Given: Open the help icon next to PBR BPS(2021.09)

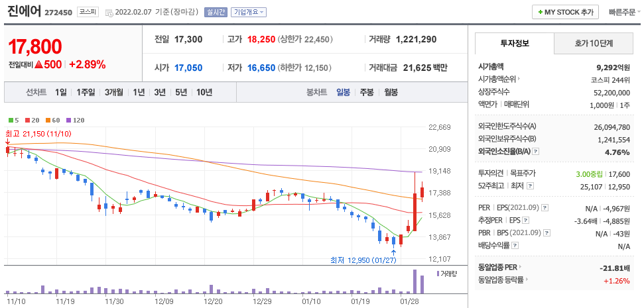Looking at the screenshot, I should (x=547, y=233).
